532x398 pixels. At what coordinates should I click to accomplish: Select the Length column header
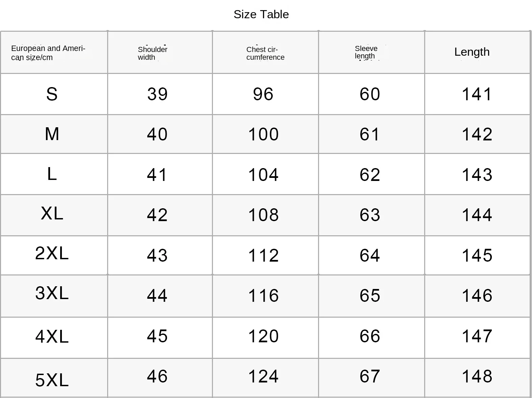(x=471, y=52)
